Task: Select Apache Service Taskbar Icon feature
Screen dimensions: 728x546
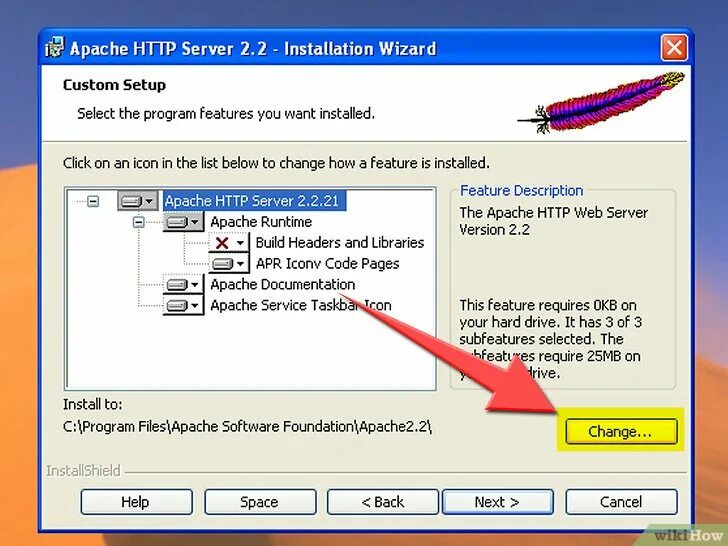Action: [301, 305]
